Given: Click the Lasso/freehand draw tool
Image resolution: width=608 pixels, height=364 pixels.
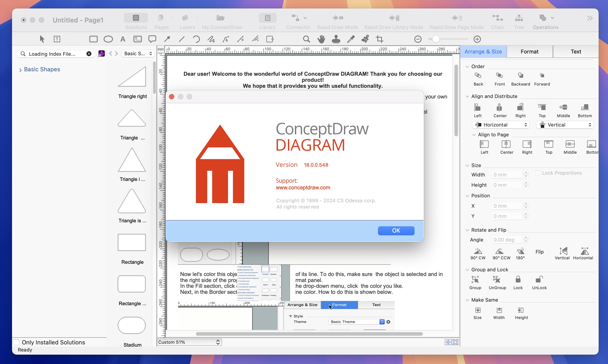Looking at the screenshot, I should [x=212, y=39].
